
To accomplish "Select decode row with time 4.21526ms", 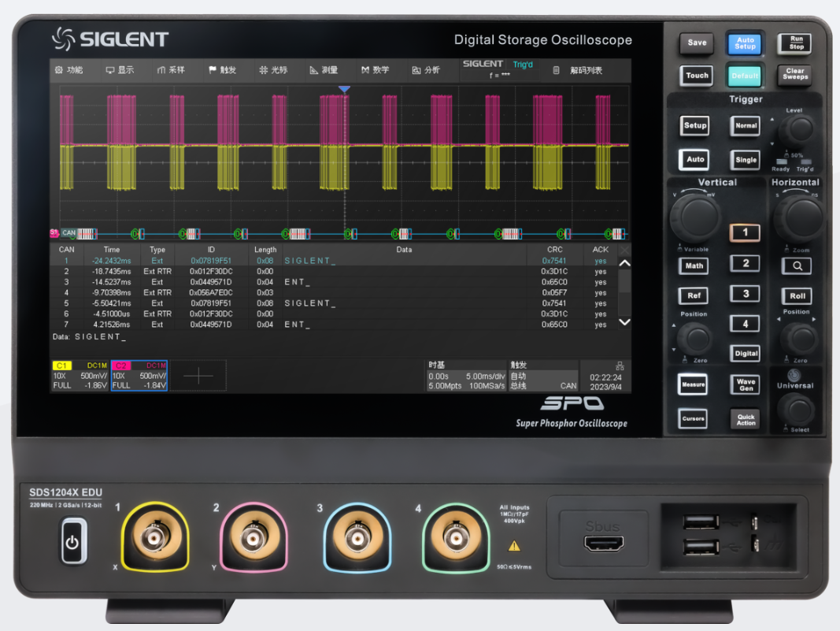I will pyautogui.click(x=335, y=325).
